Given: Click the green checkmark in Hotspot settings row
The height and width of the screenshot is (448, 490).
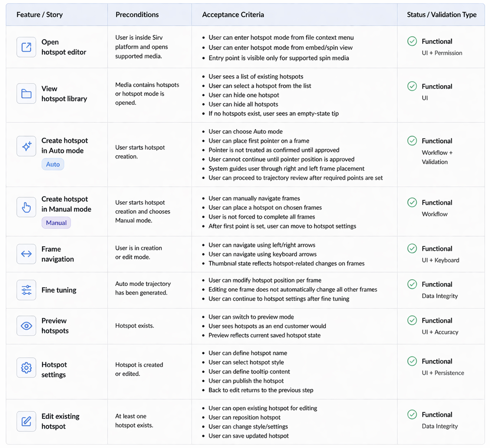Looking at the screenshot, I should click(412, 361).
